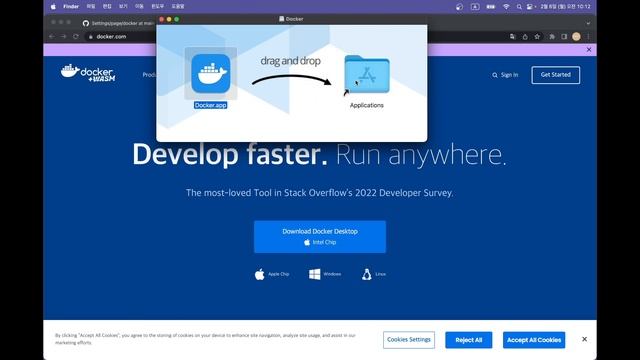Screen dimensions: 640x360
Task: Click the browser profile avatar
Action: coord(576,37)
